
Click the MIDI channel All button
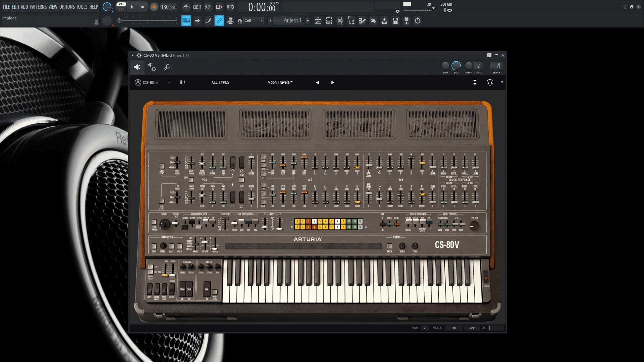pos(454,328)
